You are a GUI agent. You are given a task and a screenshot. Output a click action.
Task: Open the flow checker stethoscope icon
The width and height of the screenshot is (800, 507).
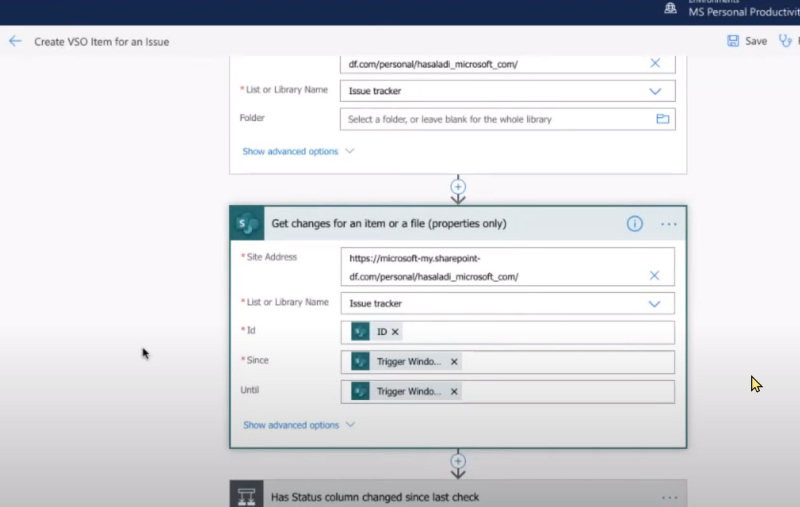[786, 41]
